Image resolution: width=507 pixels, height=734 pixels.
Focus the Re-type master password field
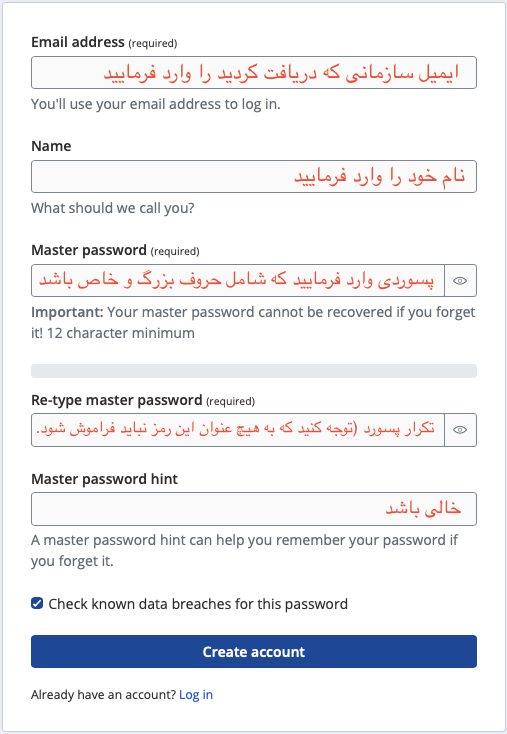pyautogui.click(x=238, y=430)
